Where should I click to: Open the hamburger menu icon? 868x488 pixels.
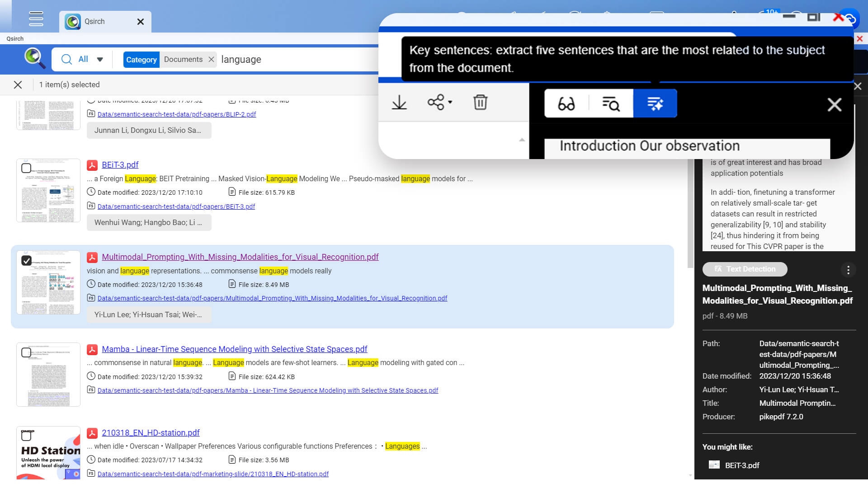36,19
